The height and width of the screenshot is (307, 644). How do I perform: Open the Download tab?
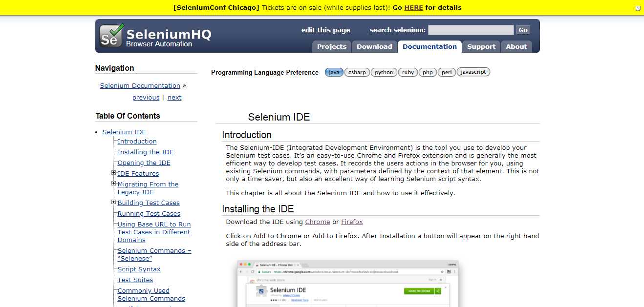tap(374, 46)
